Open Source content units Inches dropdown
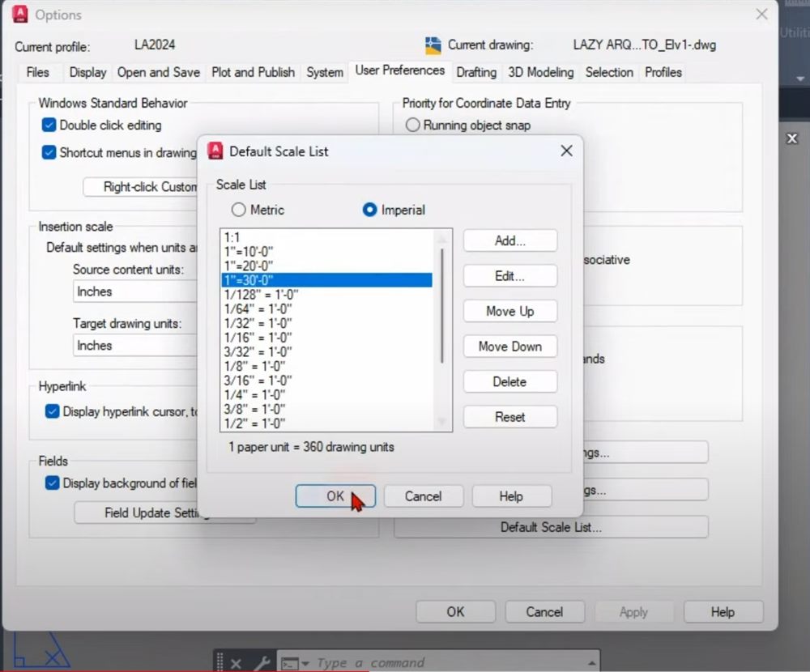Image resolution: width=810 pixels, height=672 pixels. point(135,291)
